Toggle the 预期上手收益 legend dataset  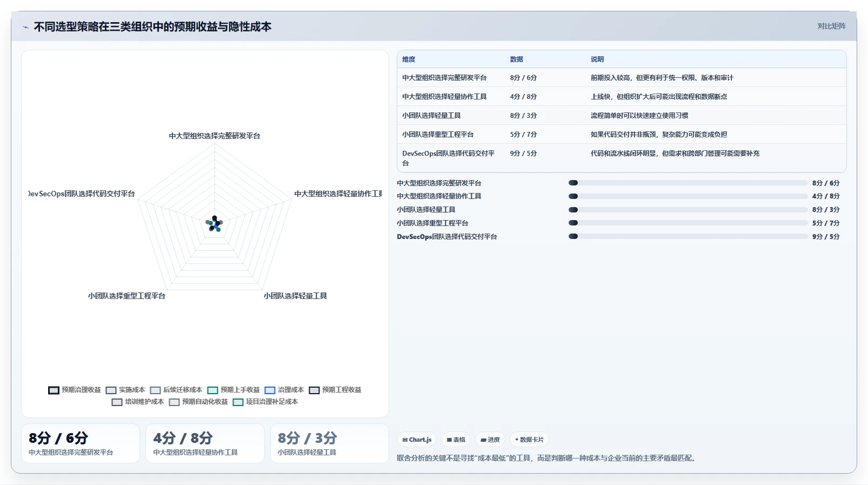[x=233, y=390]
